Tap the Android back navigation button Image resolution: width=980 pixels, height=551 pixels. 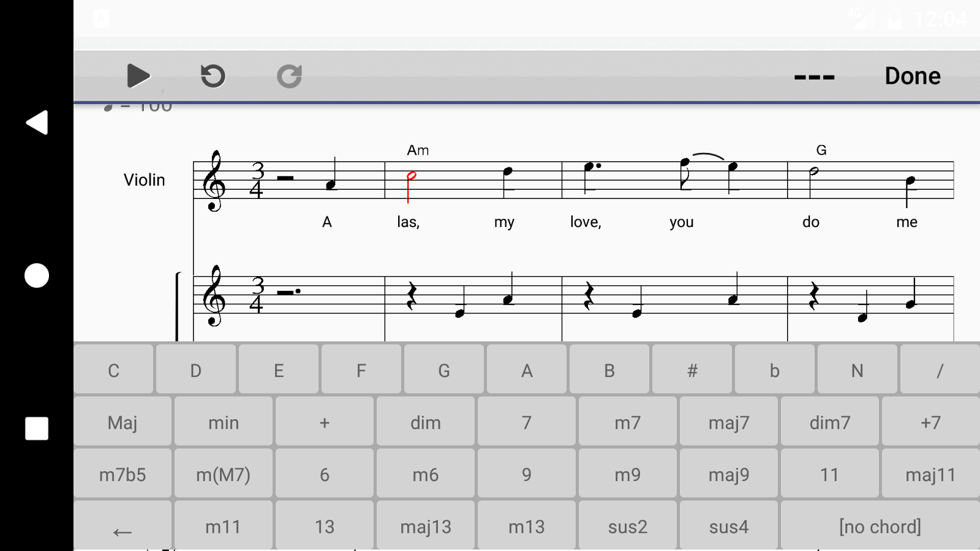[37, 122]
